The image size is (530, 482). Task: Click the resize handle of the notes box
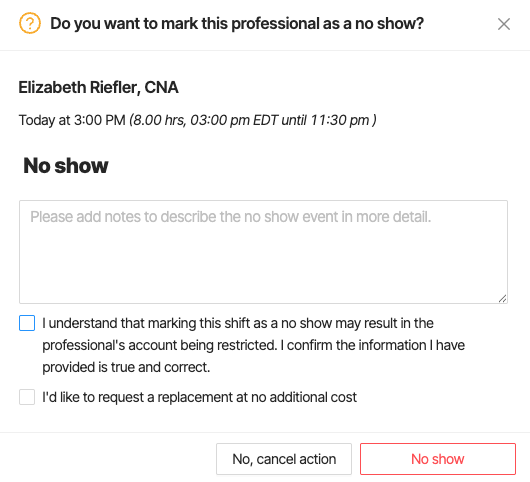[x=502, y=298]
